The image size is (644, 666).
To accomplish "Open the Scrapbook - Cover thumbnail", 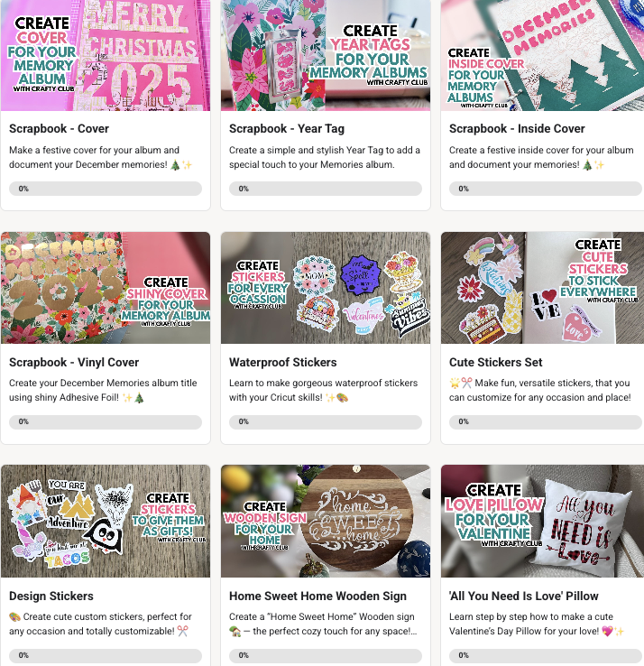I will [x=106, y=55].
